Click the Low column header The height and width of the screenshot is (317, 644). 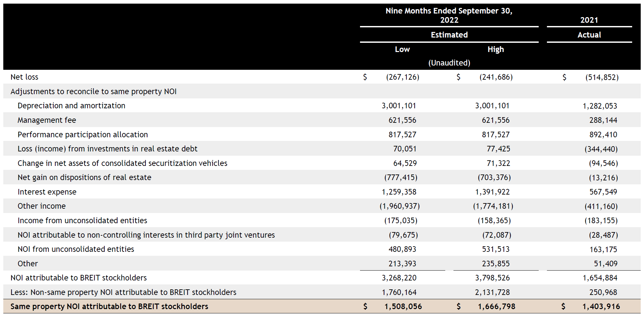pyautogui.click(x=402, y=49)
